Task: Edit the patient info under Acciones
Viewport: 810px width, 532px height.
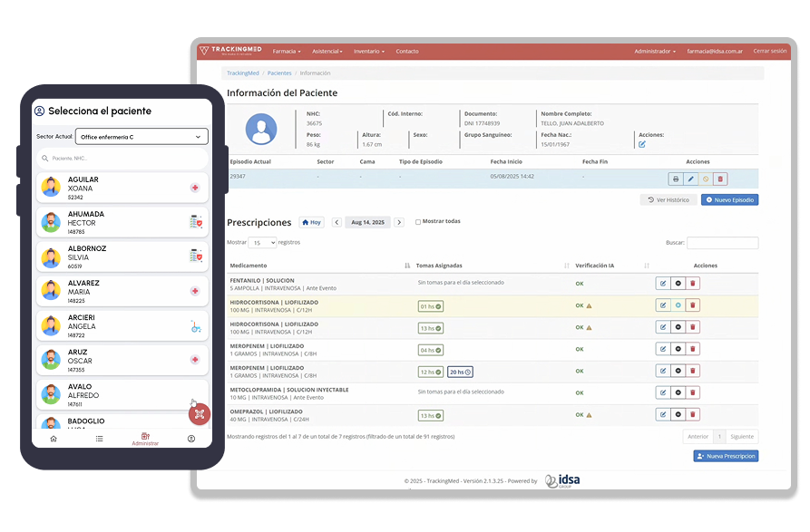Action: (x=642, y=144)
